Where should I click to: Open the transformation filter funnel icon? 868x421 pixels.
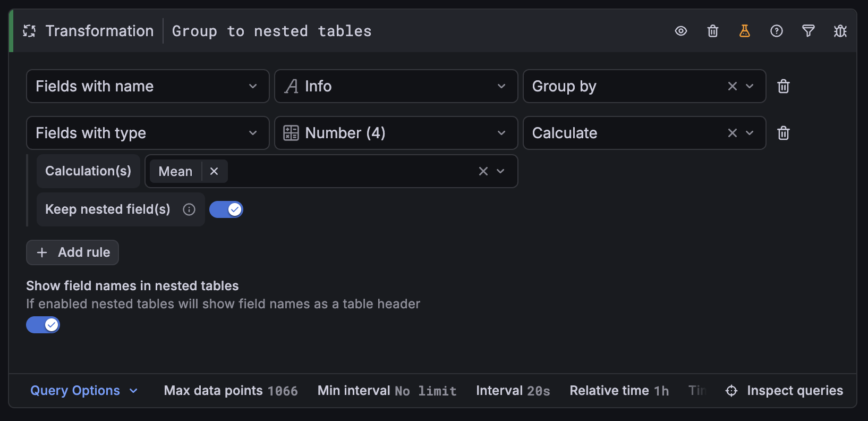point(809,31)
